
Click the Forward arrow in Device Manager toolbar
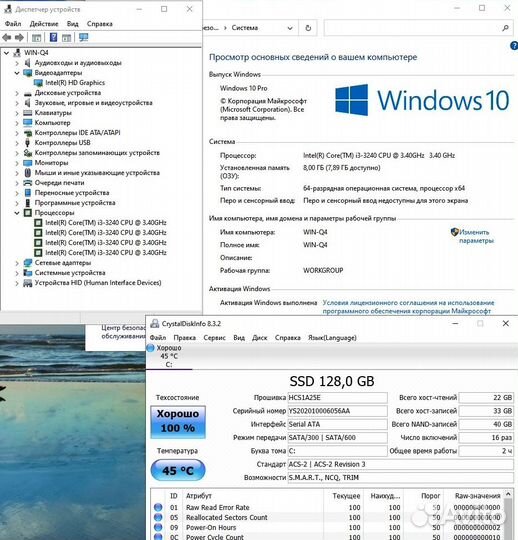tap(19, 37)
